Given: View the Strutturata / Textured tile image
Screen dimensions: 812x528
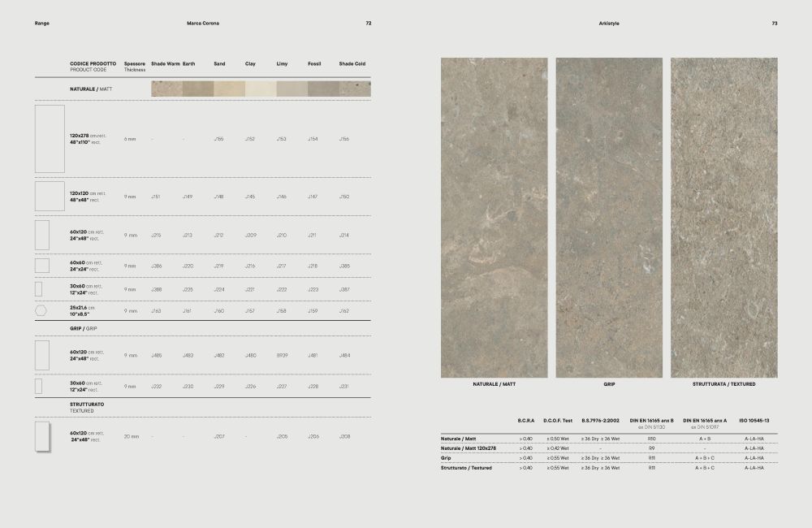Looking at the screenshot, I should coord(724,218).
